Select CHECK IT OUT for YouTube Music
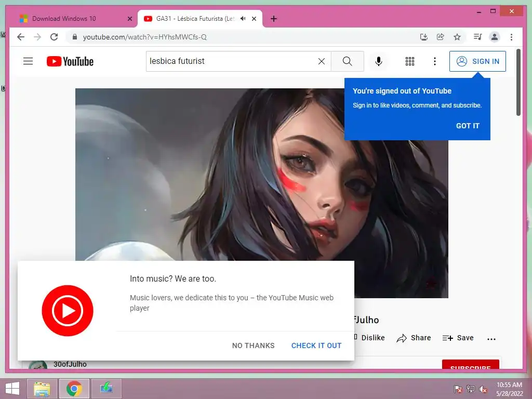The height and width of the screenshot is (399, 532). pyautogui.click(x=316, y=345)
